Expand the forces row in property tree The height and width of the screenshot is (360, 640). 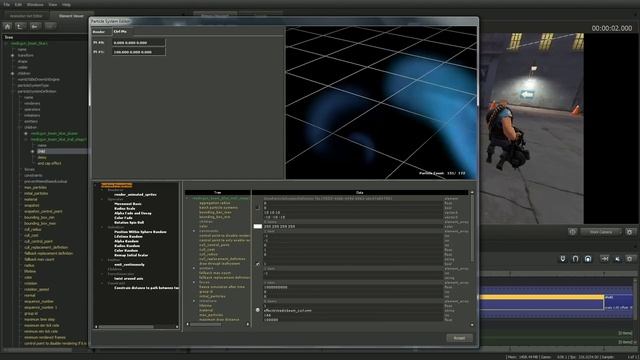[194, 282]
